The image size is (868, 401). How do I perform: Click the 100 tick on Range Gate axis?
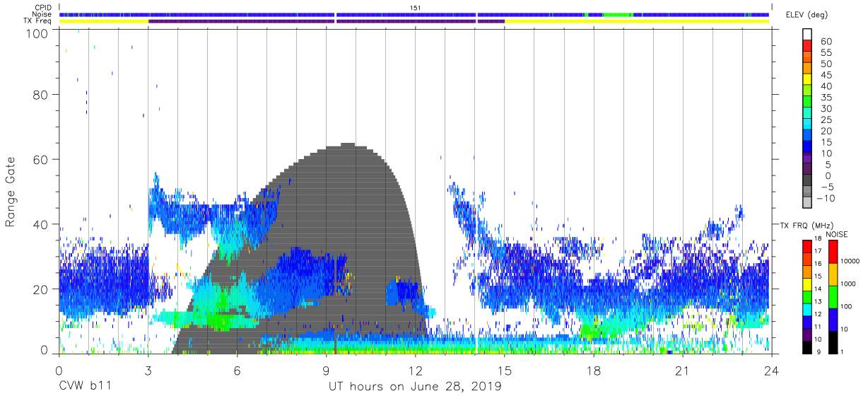tap(38, 33)
